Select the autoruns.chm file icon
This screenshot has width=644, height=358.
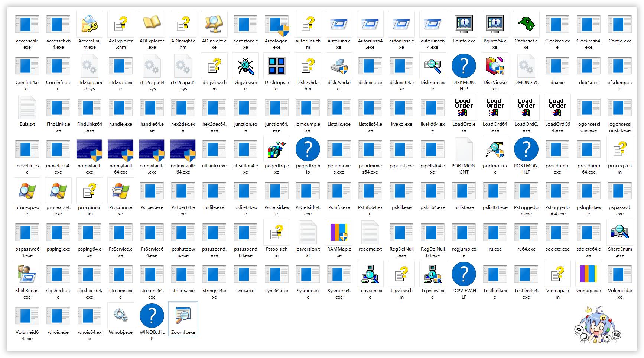(308, 24)
